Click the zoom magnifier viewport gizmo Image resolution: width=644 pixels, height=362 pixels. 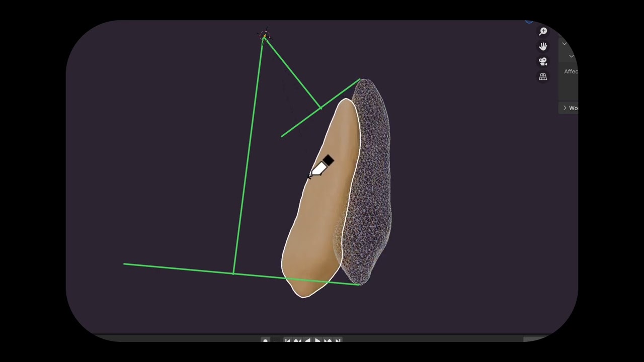[x=543, y=32]
